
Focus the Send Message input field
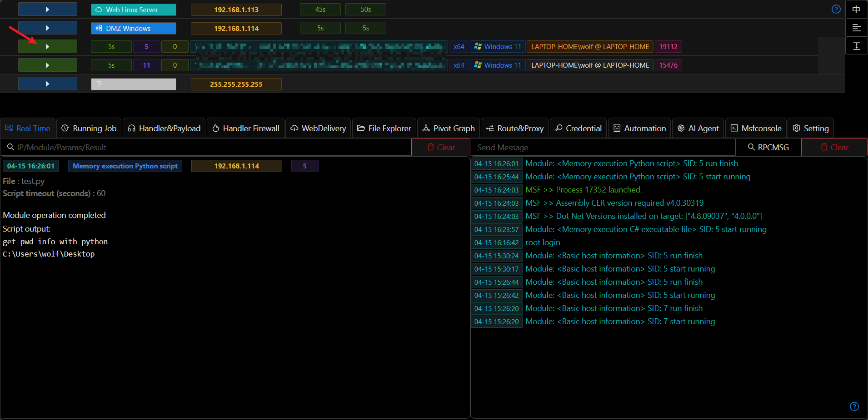pyautogui.click(x=603, y=147)
